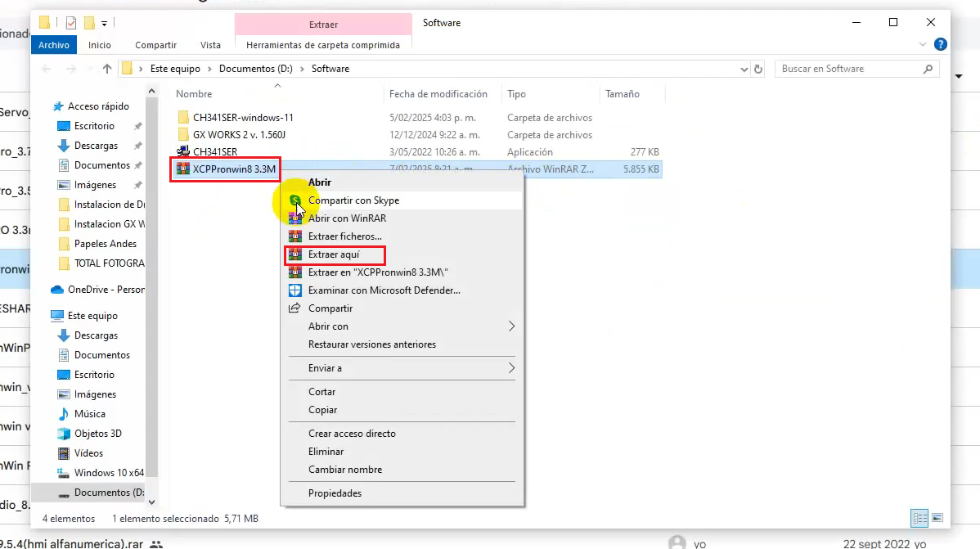Click the Vídeos icon in sidebar
980x549 pixels.
click(63, 453)
